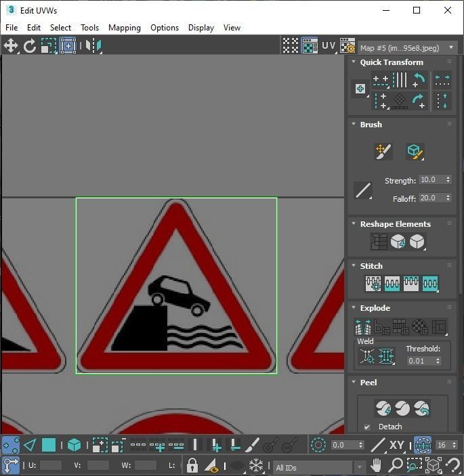Collapse the Peel rollout
Image resolution: width=464 pixels, height=476 pixels.
click(354, 382)
